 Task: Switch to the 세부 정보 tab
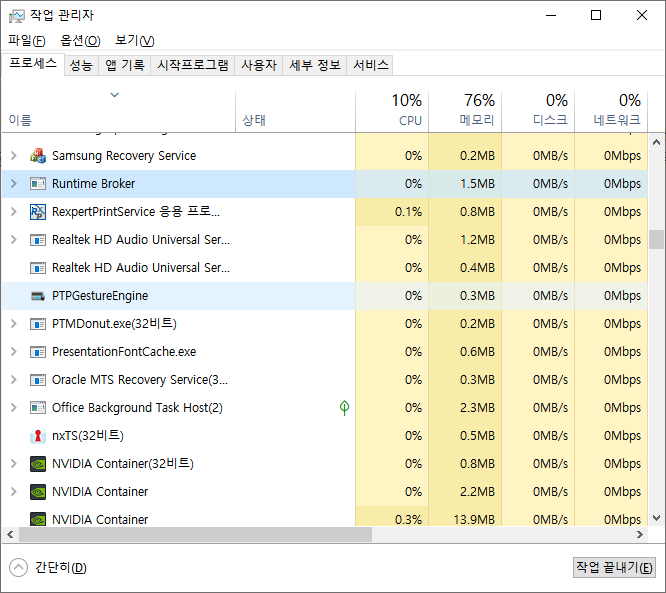315,65
